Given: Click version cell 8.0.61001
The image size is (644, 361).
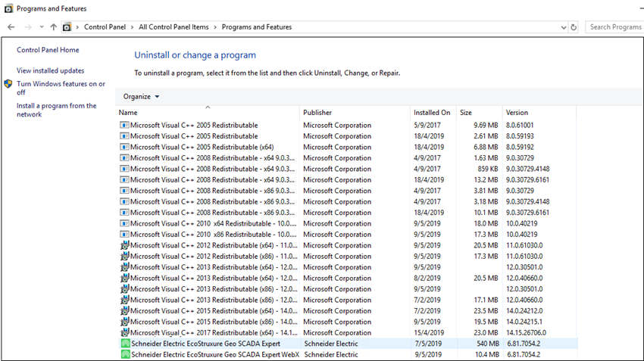Looking at the screenshot, I should click(x=520, y=125).
